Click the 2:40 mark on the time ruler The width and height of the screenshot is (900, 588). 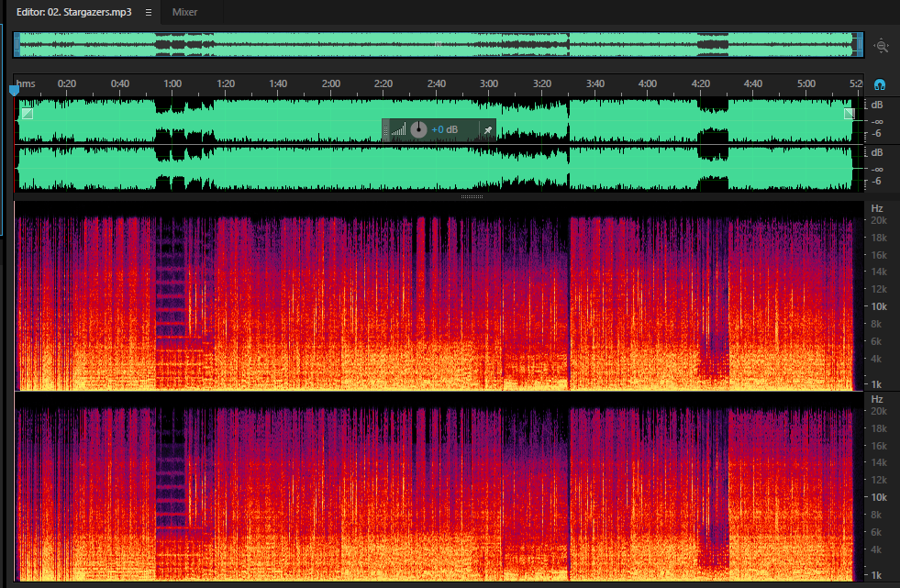[436, 83]
